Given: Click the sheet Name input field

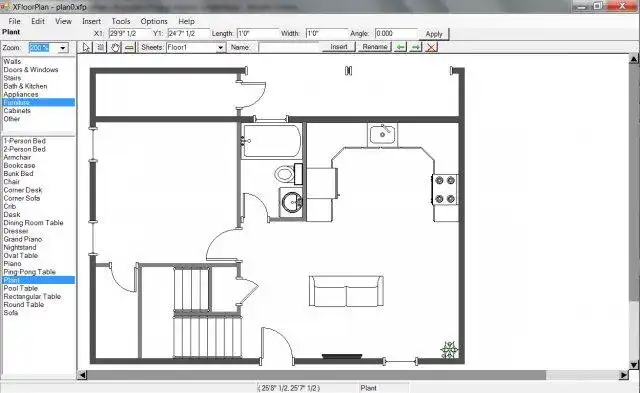Looking at the screenshot, I should pyautogui.click(x=288, y=47).
